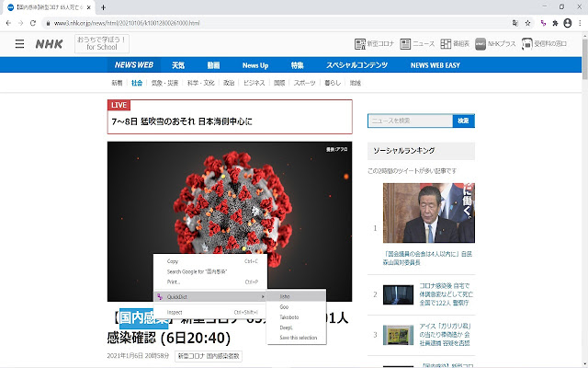Go to the ビジネス category
The height and width of the screenshot is (368, 588).
pyautogui.click(x=254, y=83)
